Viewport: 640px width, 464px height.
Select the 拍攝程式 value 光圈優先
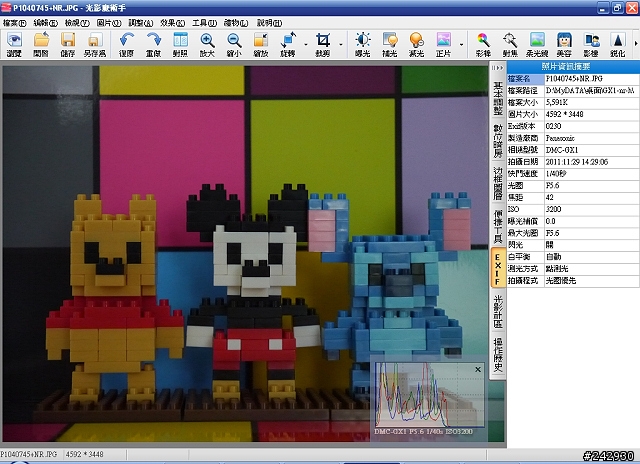click(560, 281)
